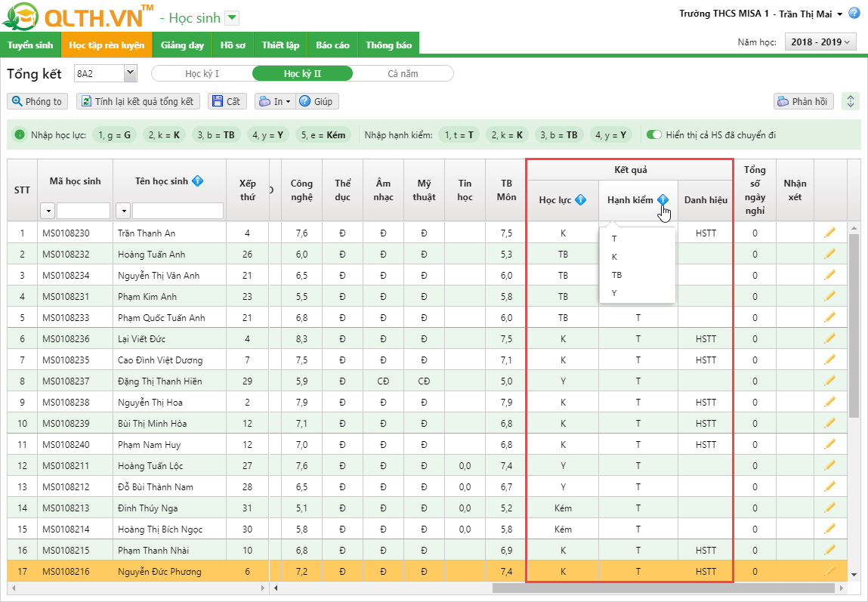Open the help question mark icon near user name
This screenshot has height=602, width=868.
coord(854,14)
